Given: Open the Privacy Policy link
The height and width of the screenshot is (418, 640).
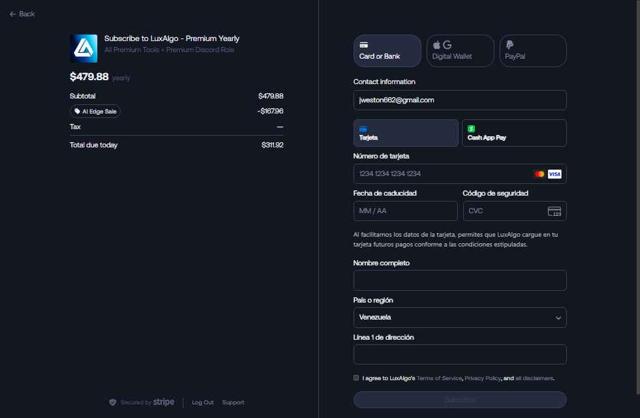Looking at the screenshot, I should point(482,378).
